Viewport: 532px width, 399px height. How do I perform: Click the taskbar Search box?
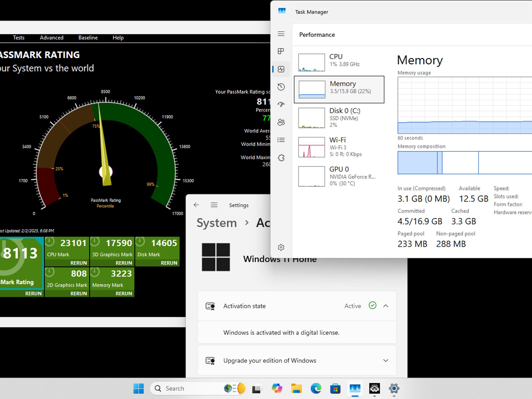pyautogui.click(x=198, y=388)
